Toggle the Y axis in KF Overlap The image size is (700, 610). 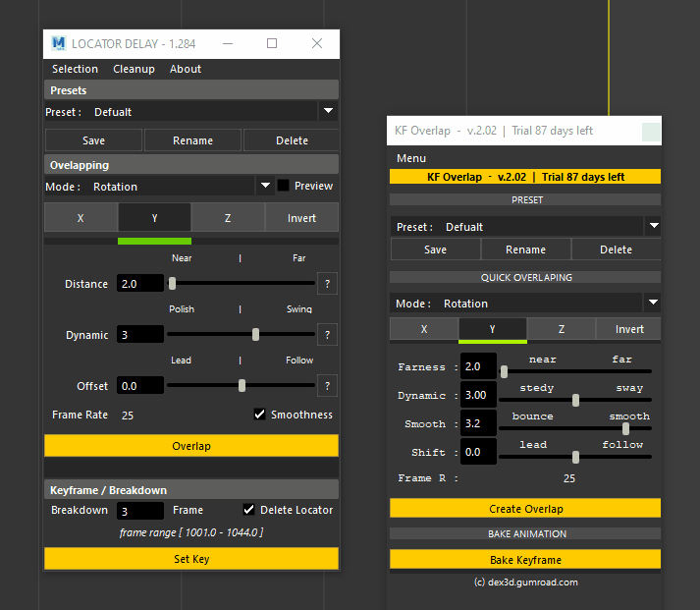[493, 329]
